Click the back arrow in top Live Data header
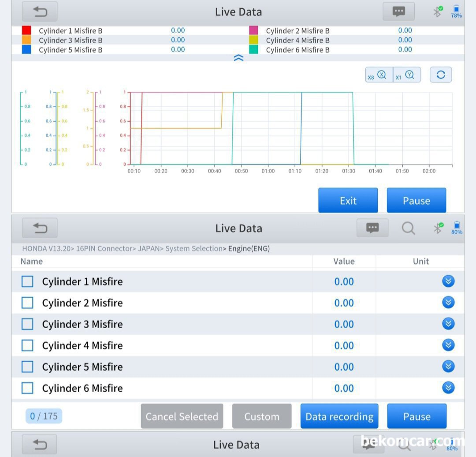 pos(40,12)
